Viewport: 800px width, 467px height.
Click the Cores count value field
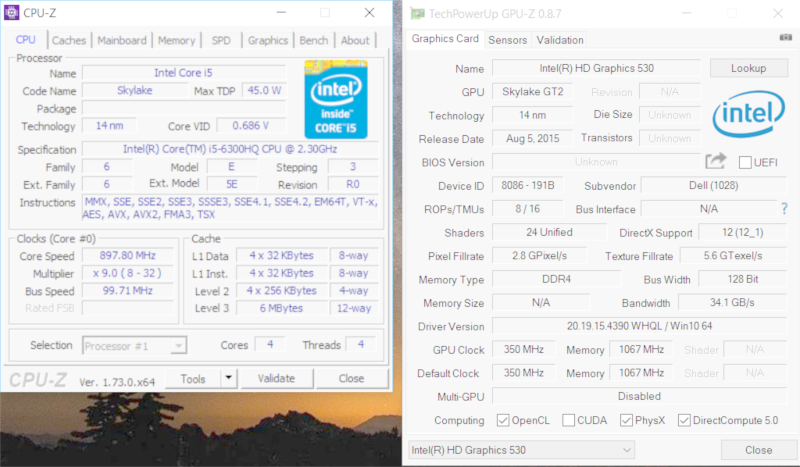point(270,345)
